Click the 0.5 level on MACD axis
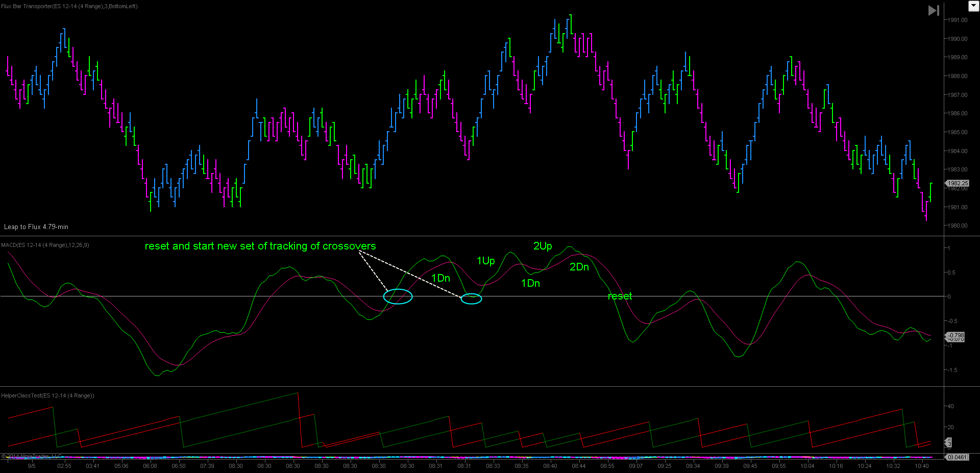This screenshot has height=473, width=980. click(951, 272)
